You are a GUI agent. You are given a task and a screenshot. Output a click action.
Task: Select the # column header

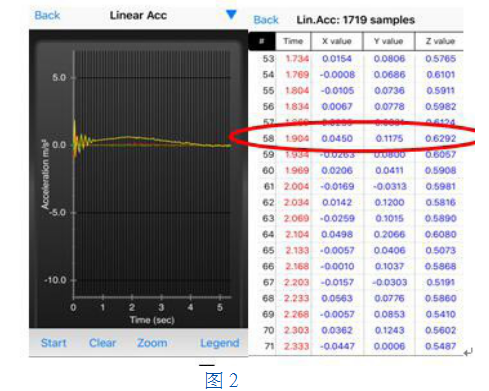click(262, 41)
